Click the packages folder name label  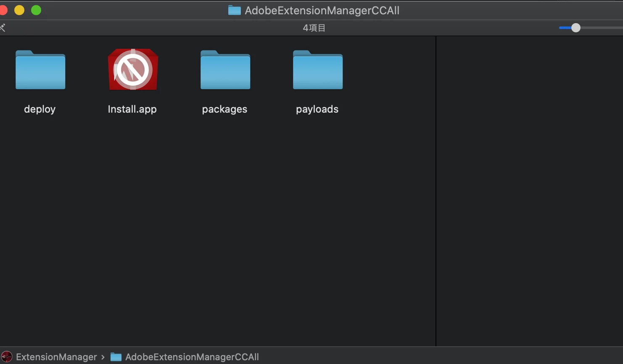point(224,109)
